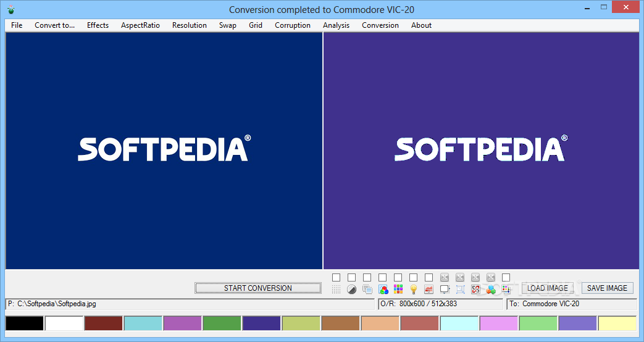Select the purple palette swatch
The width and height of the screenshot is (644, 342).
click(182, 323)
